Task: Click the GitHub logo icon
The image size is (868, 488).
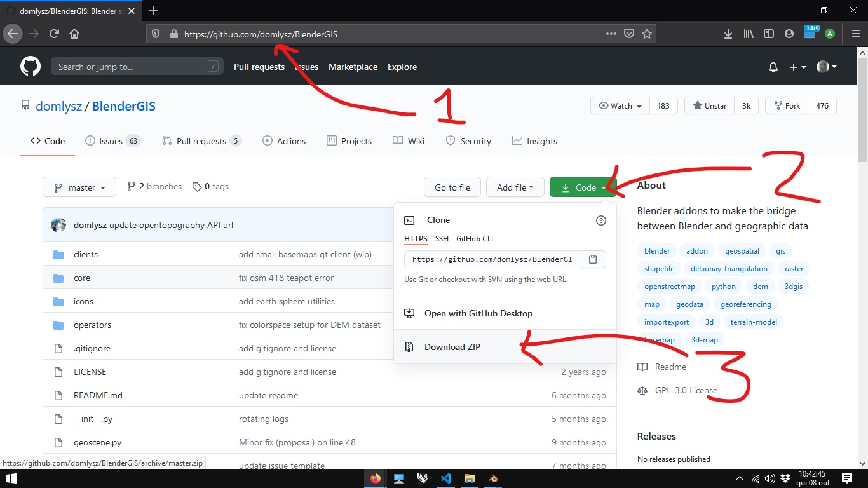Action: click(x=30, y=67)
